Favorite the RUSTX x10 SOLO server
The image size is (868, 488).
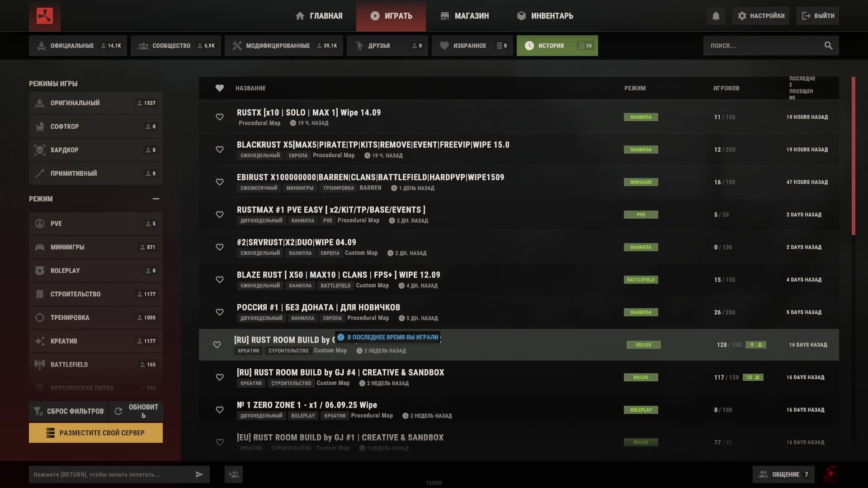point(220,117)
